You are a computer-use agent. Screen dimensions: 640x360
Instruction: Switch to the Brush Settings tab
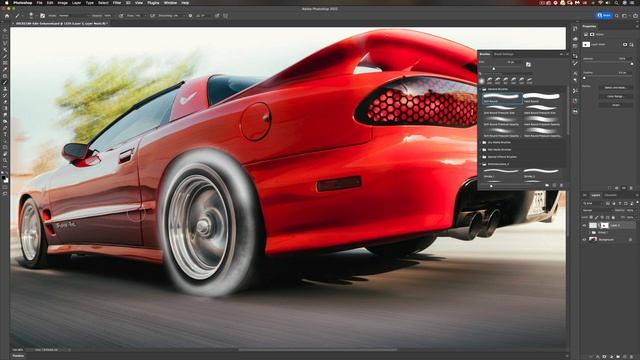coord(504,54)
